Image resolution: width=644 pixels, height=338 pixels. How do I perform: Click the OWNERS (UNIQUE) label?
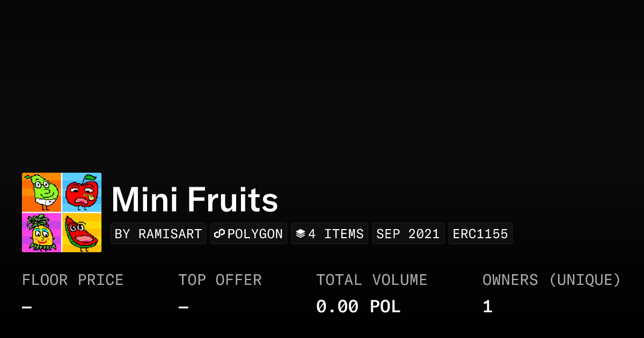point(552,280)
